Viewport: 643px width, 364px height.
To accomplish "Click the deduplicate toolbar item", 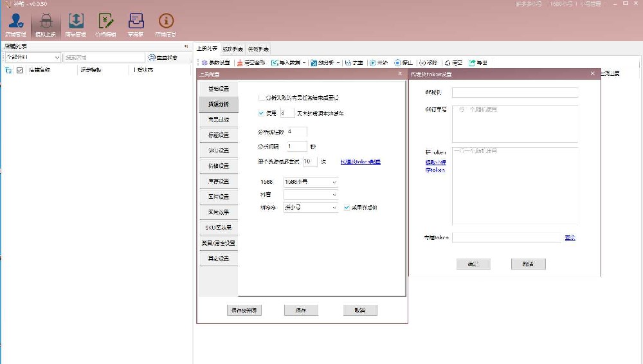I will (x=354, y=63).
